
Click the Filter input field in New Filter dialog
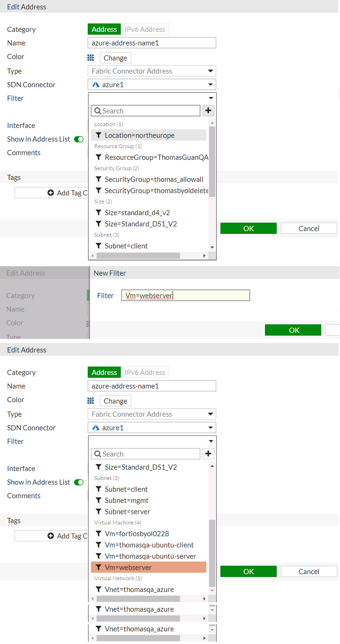click(x=185, y=295)
